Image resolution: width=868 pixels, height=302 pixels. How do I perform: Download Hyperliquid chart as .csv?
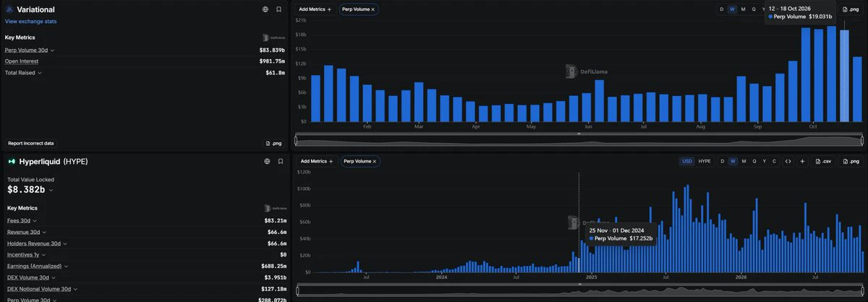pyautogui.click(x=824, y=161)
